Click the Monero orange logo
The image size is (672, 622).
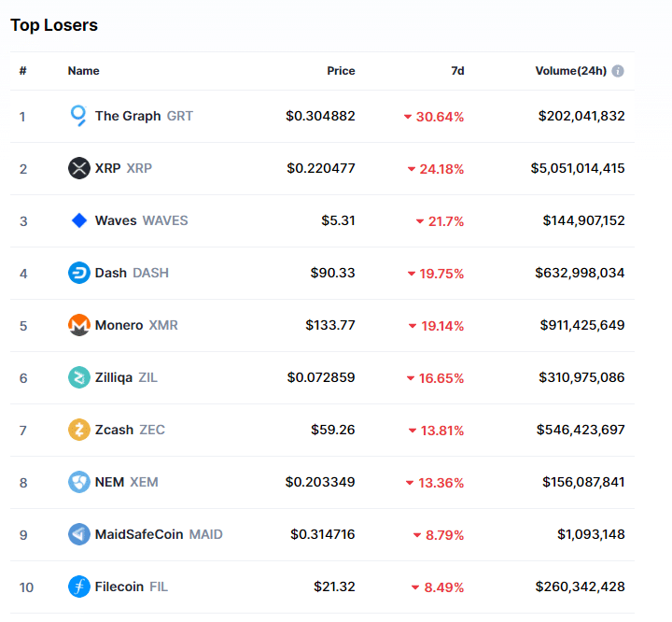pyautogui.click(x=79, y=325)
